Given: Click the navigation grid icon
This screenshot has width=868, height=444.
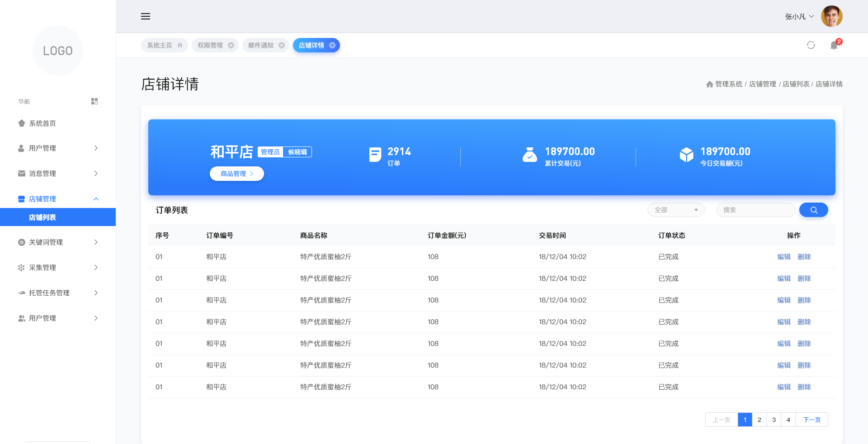Looking at the screenshot, I should 94,101.
